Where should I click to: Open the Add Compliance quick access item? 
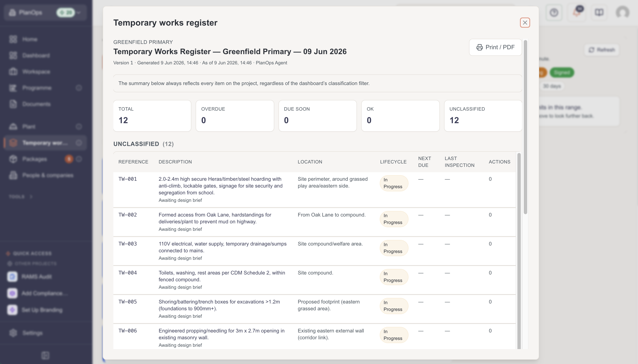coord(45,293)
